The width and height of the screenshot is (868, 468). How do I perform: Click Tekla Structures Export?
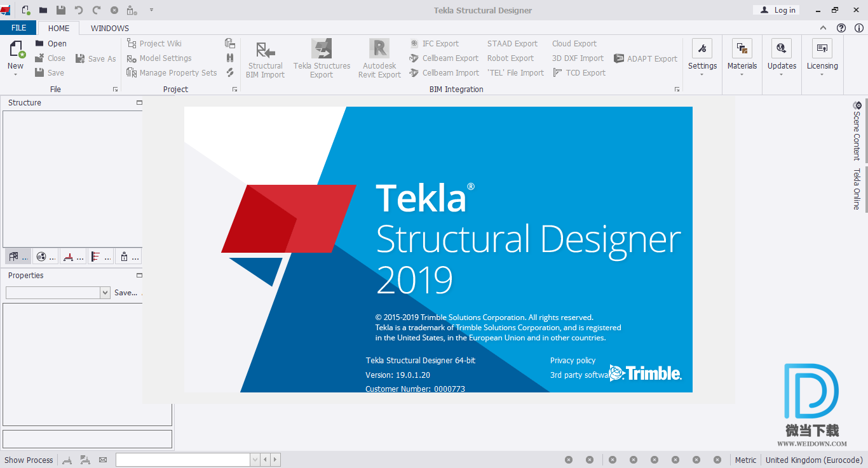coord(322,59)
